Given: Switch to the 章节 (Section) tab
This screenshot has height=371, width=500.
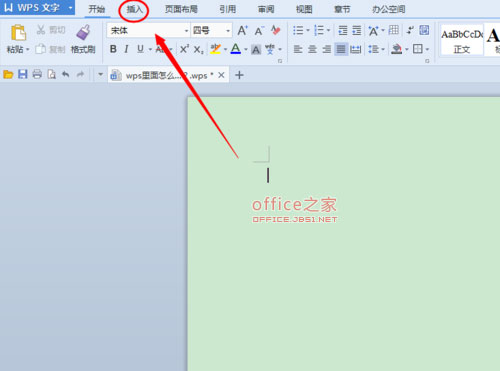Looking at the screenshot, I should click(x=342, y=9).
